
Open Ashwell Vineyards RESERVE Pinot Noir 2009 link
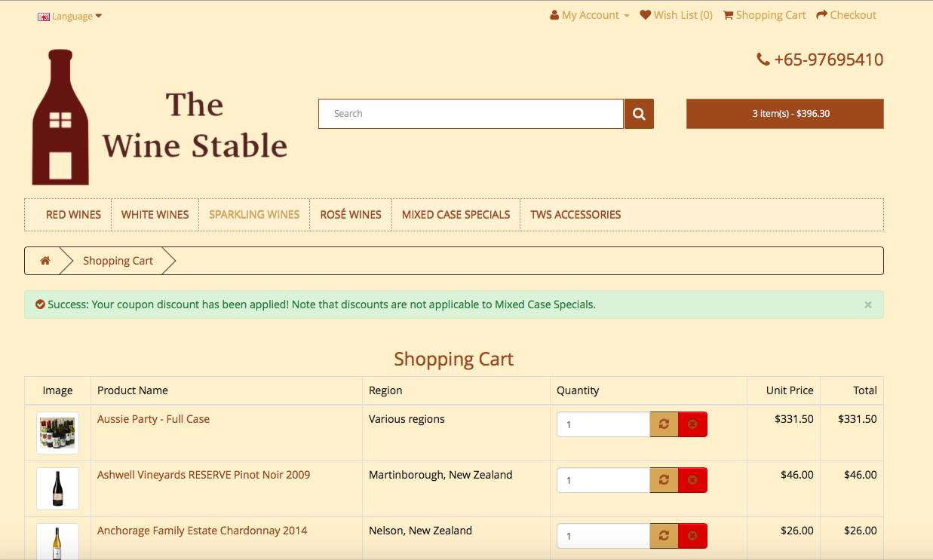[x=204, y=475]
